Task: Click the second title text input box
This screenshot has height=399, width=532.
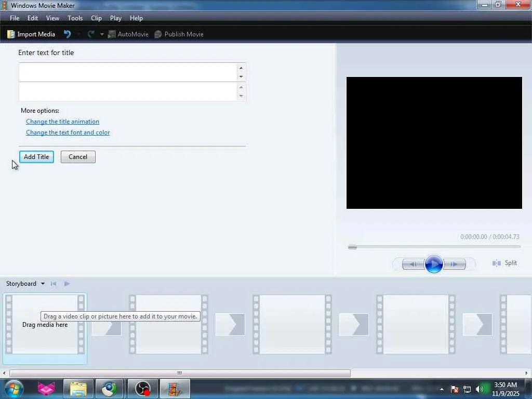Action: [128, 91]
